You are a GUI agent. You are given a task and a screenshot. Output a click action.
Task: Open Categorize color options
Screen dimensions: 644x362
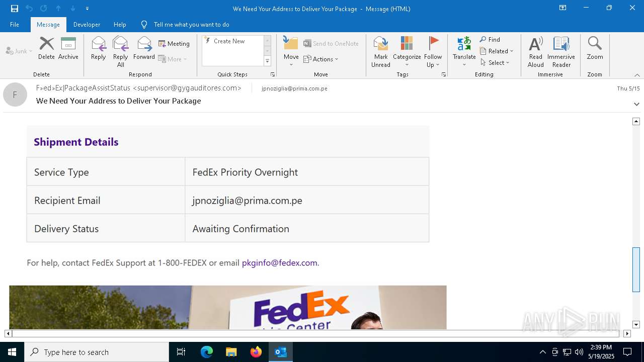407,52
